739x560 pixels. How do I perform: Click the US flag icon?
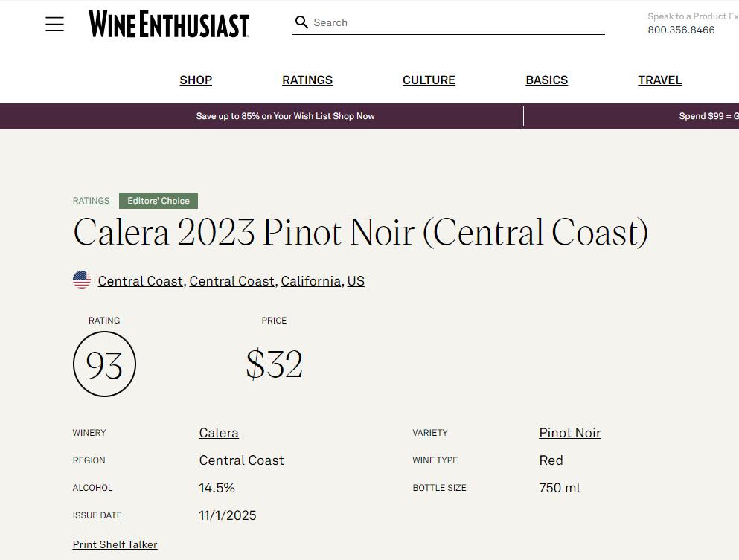tap(82, 280)
